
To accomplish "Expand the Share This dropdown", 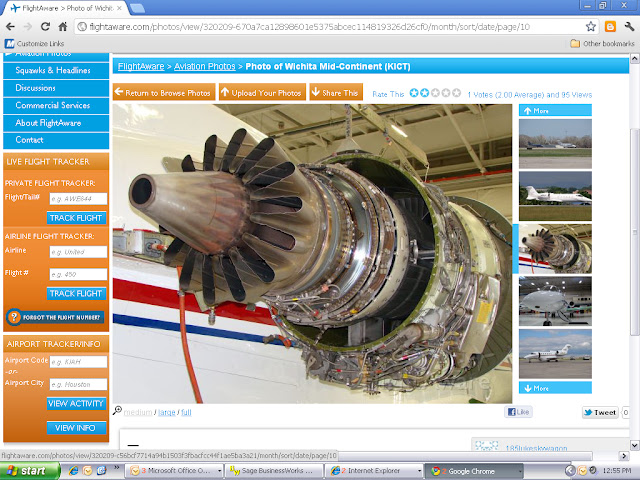I will (x=336, y=92).
